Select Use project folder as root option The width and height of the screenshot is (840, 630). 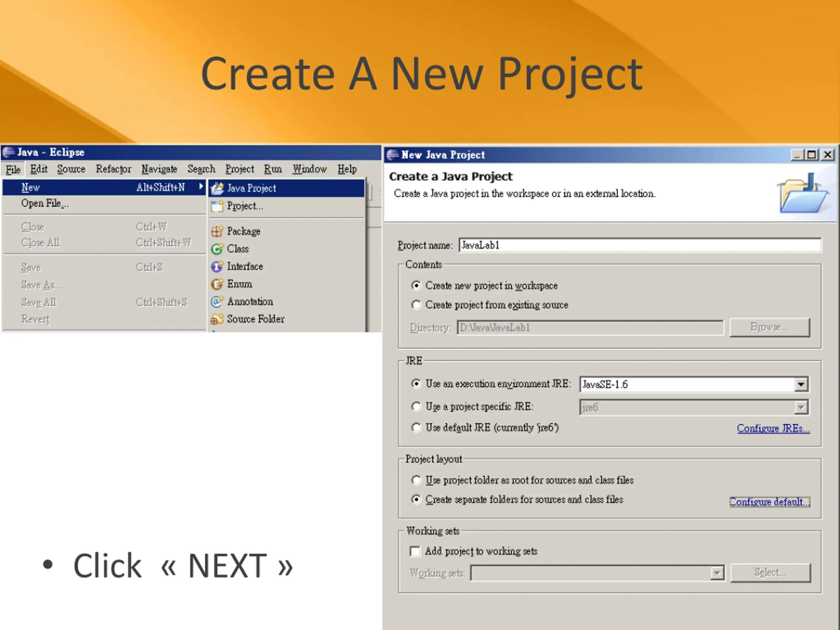(416, 480)
